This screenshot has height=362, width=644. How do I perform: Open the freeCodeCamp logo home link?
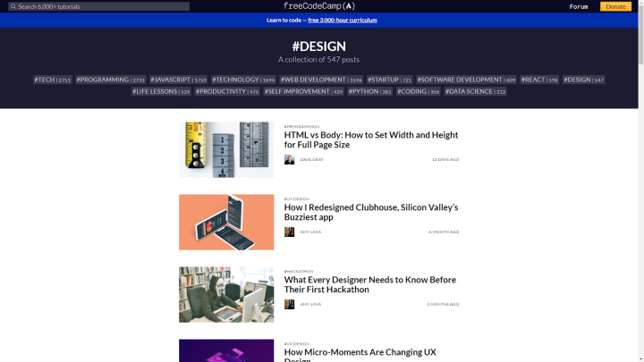point(319,6)
